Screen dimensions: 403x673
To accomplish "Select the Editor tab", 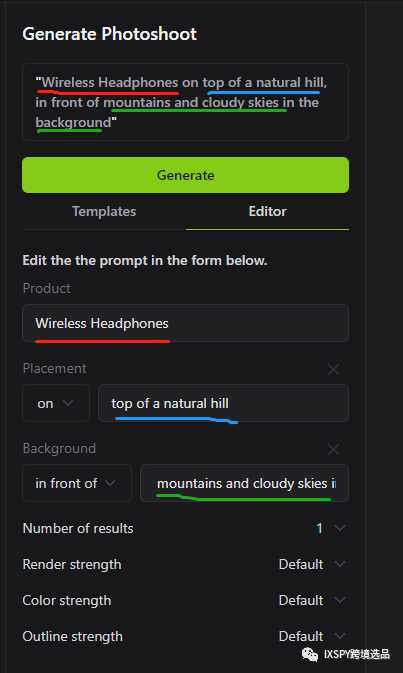I will point(267,211).
